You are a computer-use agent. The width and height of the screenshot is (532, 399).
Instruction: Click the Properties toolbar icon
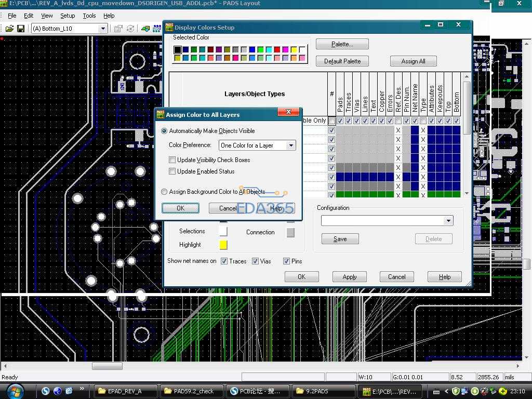118,29
